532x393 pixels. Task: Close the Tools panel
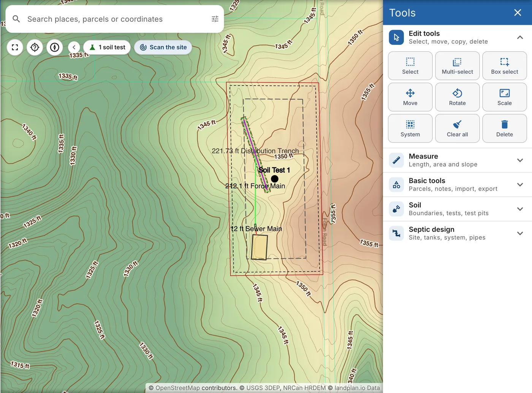click(x=518, y=13)
